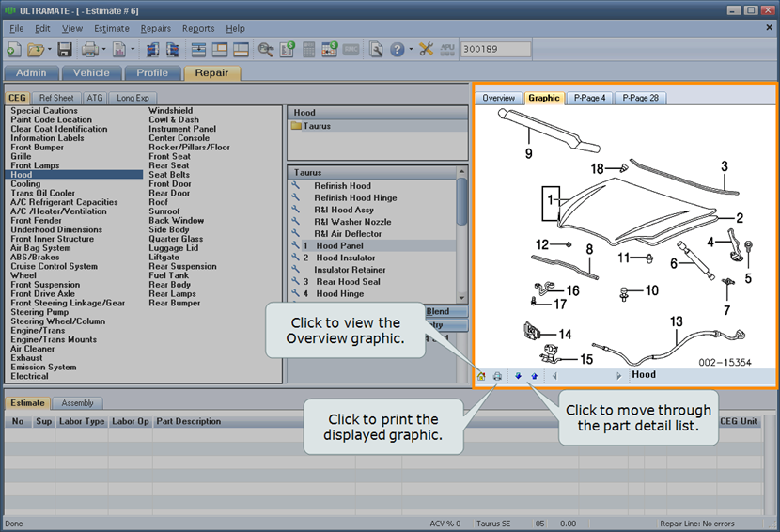Expand the print toolbar dropdown arrow
The image size is (780, 532).
pyautogui.click(x=105, y=49)
